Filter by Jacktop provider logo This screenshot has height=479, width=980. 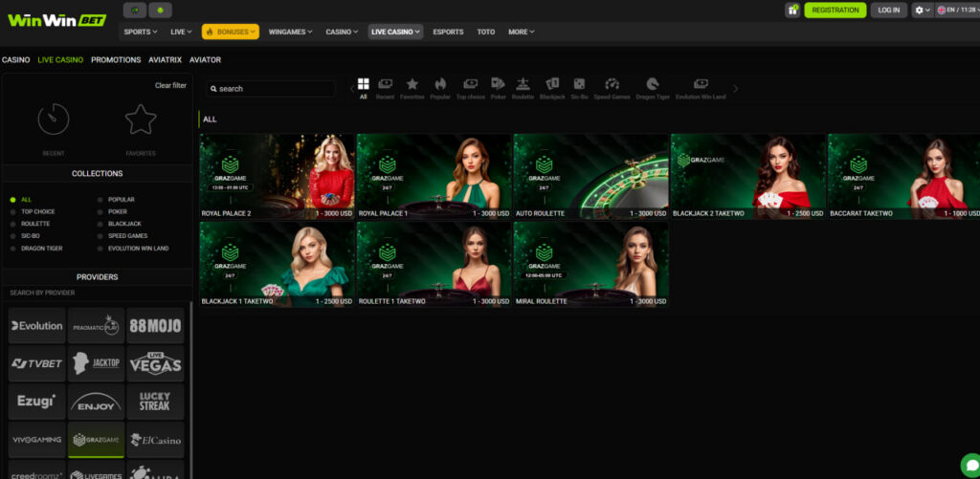coord(97,363)
